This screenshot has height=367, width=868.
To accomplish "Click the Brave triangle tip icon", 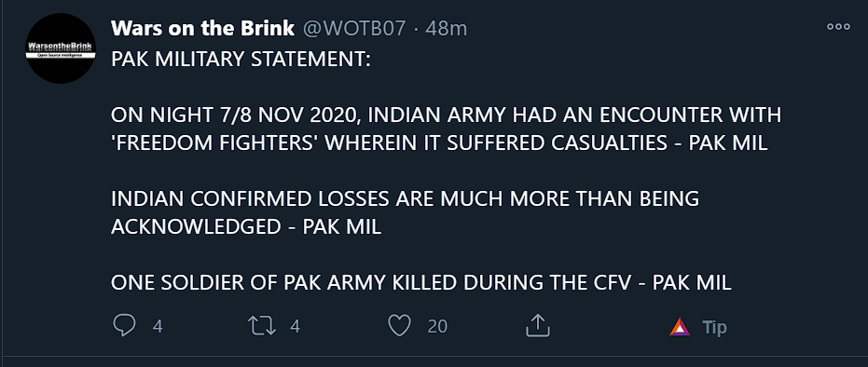I will pyautogui.click(x=680, y=327).
